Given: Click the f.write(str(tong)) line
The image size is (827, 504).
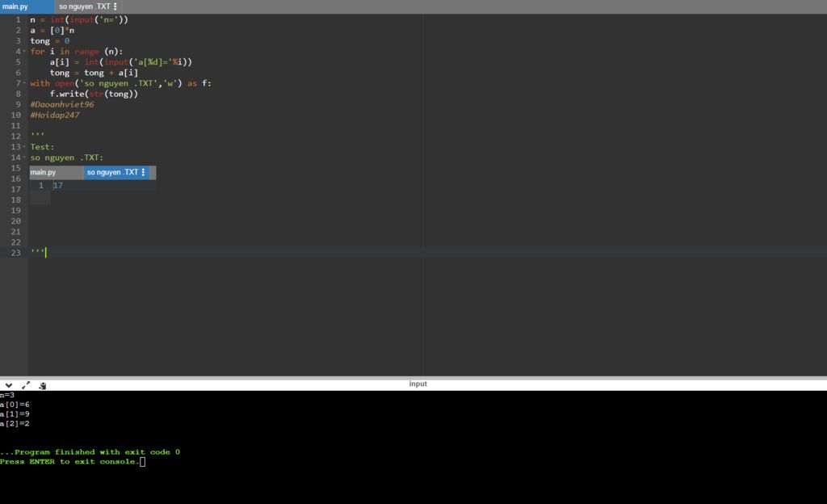Looking at the screenshot, I should [94, 94].
